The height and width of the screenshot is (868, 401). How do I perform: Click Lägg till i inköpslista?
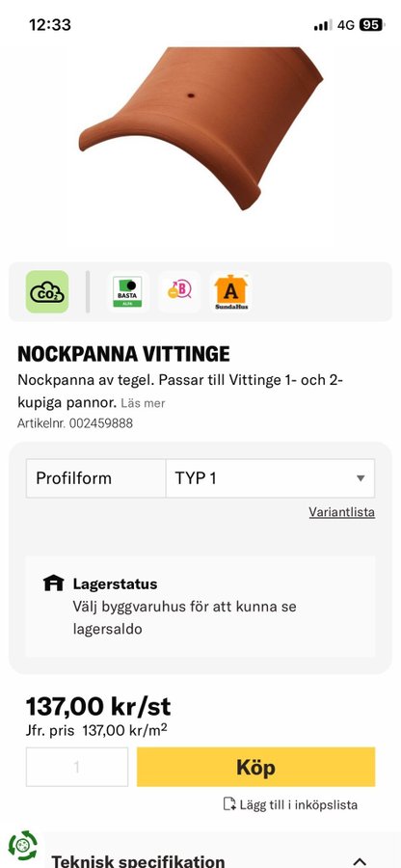pos(298,804)
